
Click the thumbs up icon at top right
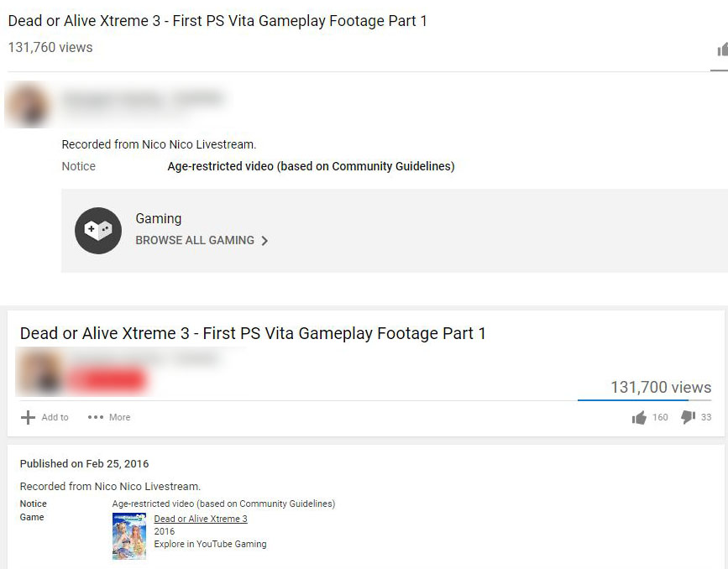723,50
